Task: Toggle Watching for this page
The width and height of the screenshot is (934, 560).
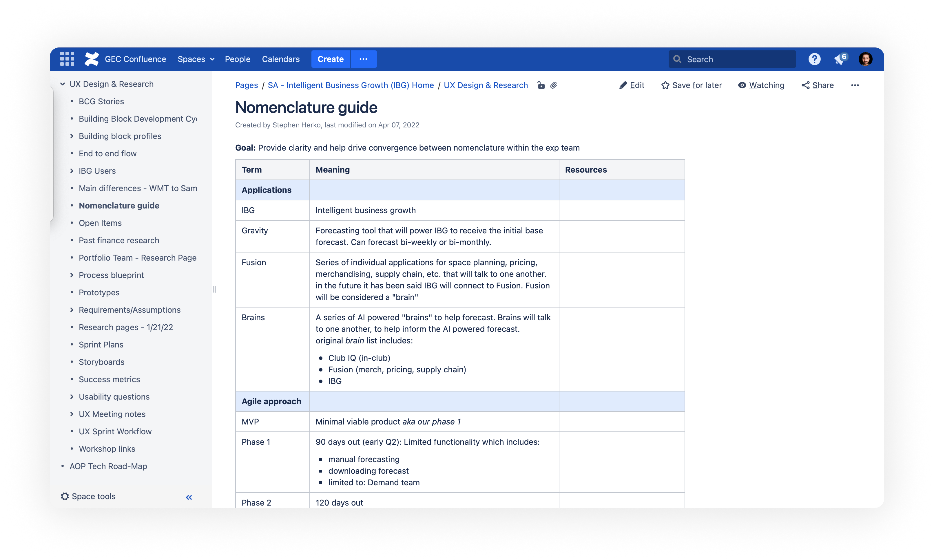Action: [761, 85]
